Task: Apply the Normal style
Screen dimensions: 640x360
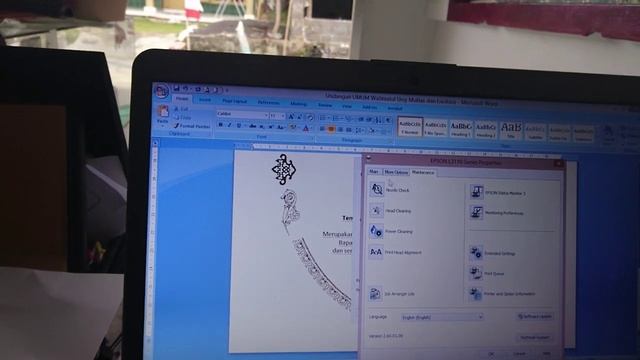Action: pos(410,126)
